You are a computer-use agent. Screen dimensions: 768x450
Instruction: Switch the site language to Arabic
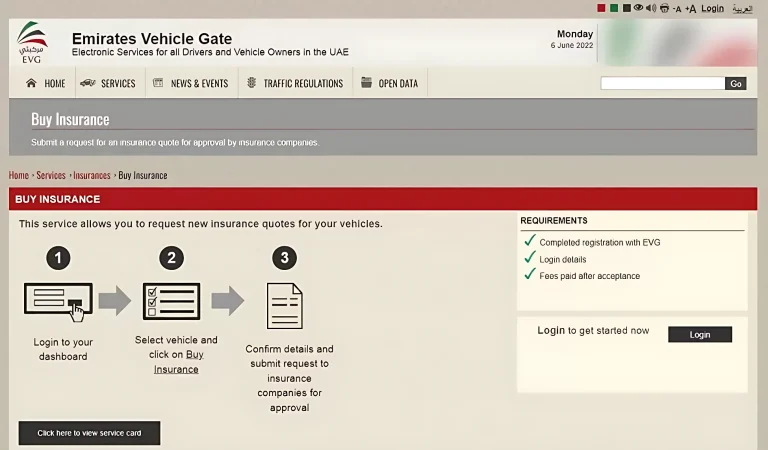(x=742, y=8)
